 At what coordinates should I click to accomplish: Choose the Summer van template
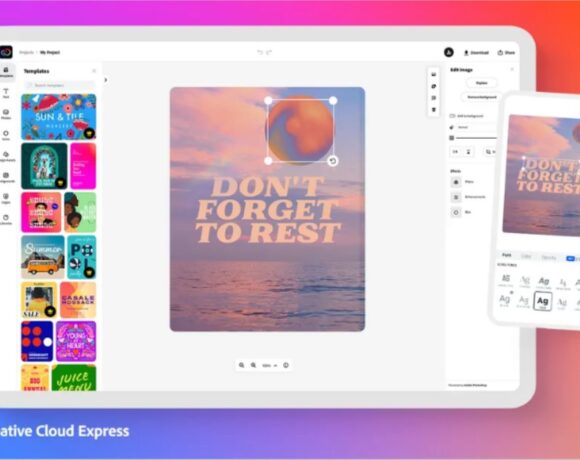(x=43, y=257)
